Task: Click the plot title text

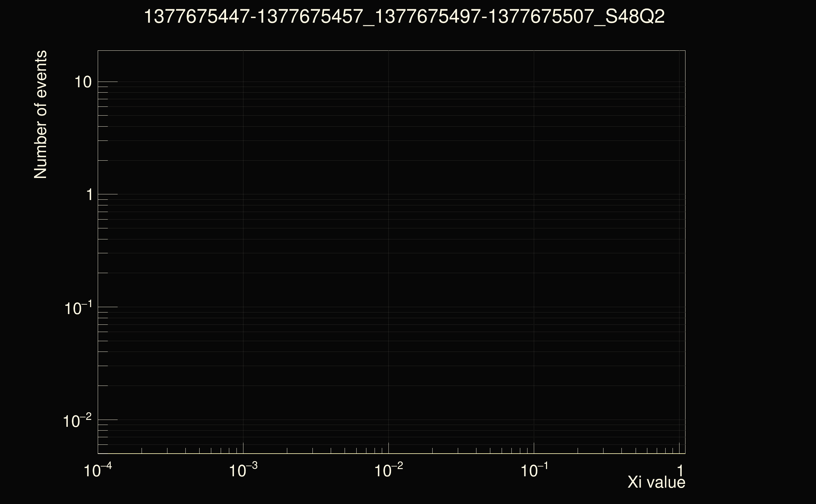Action: [x=404, y=17]
